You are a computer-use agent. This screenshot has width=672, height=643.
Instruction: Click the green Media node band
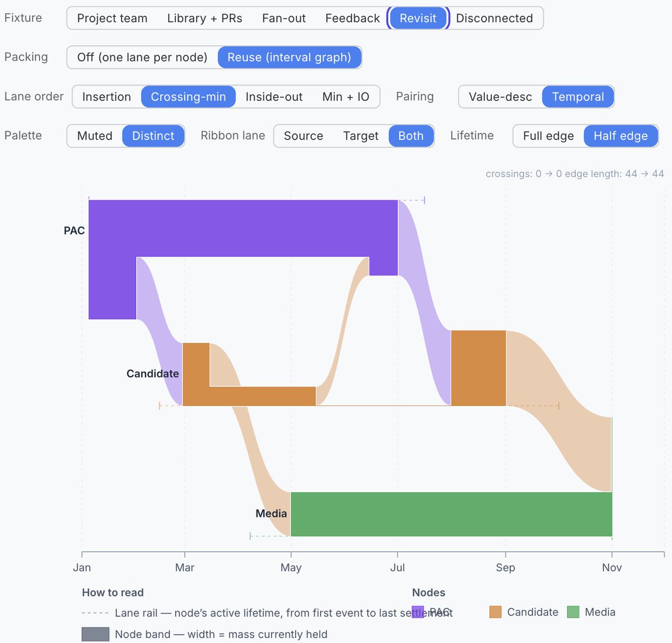tap(451, 514)
